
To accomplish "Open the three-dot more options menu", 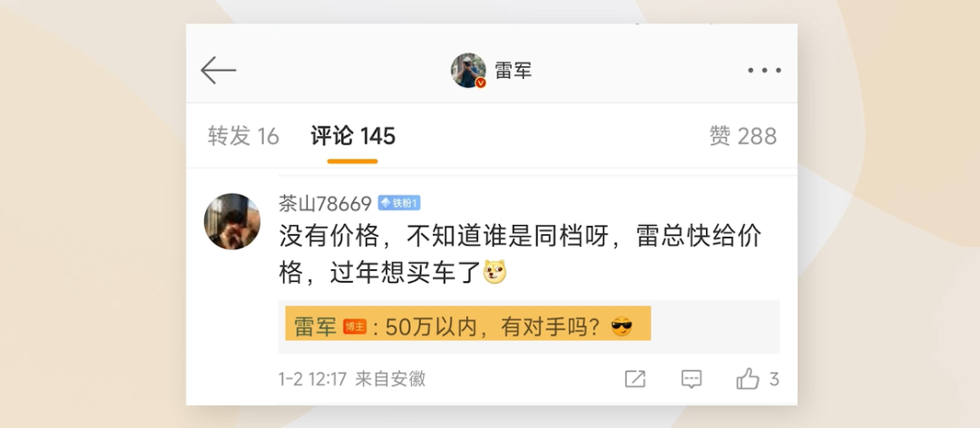I will point(764,71).
